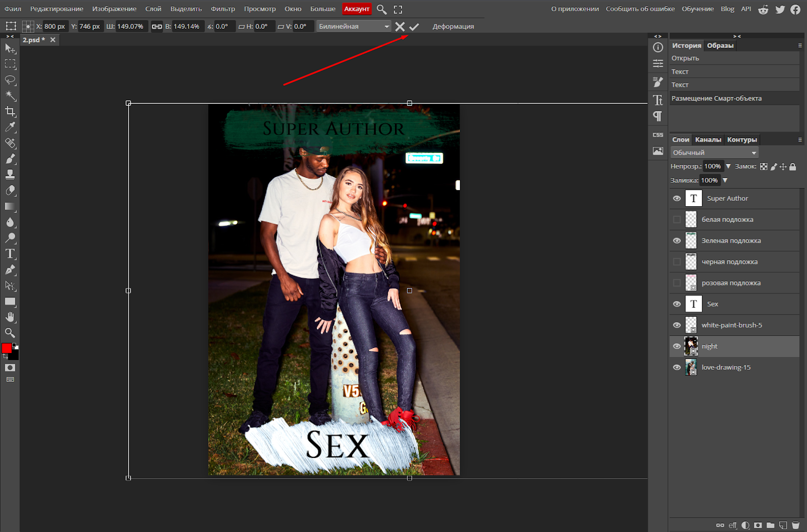Click the red foreground color swatch

7,348
